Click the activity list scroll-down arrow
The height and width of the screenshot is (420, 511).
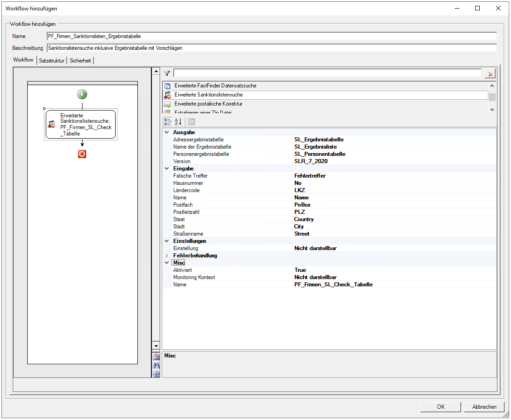click(x=492, y=110)
